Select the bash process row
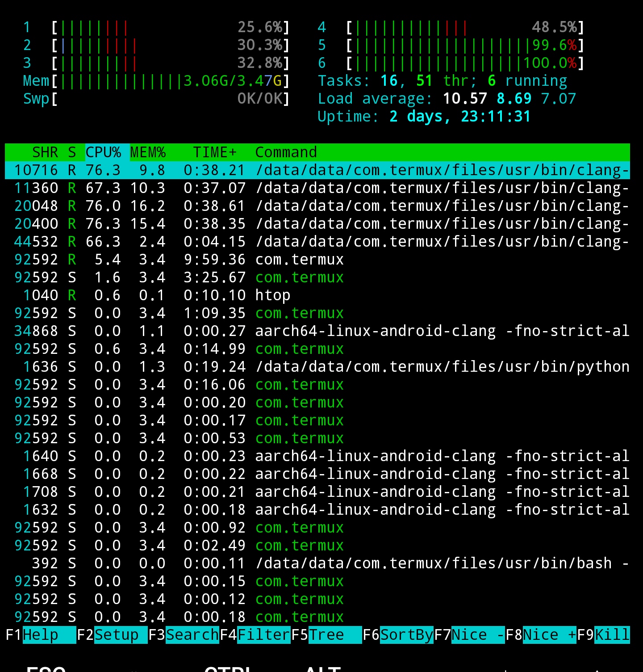Image resolution: width=643 pixels, height=672 pixels. tap(313, 563)
